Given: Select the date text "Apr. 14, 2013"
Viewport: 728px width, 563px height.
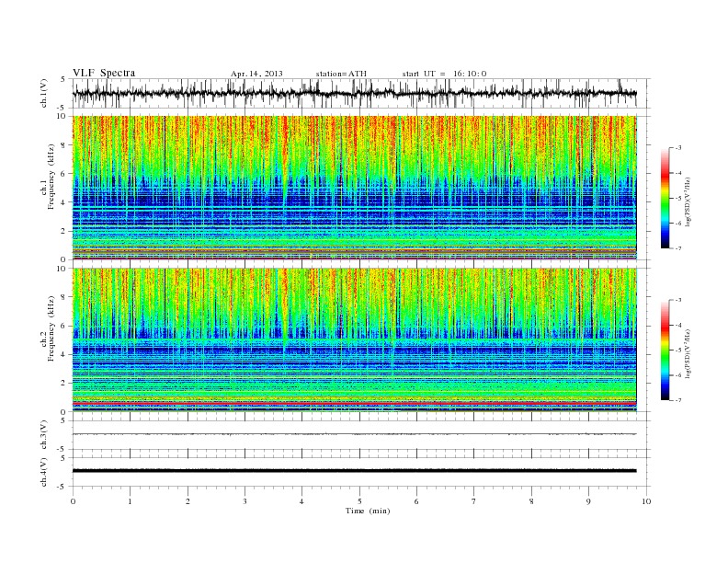Looking at the screenshot, I should pos(256,74).
